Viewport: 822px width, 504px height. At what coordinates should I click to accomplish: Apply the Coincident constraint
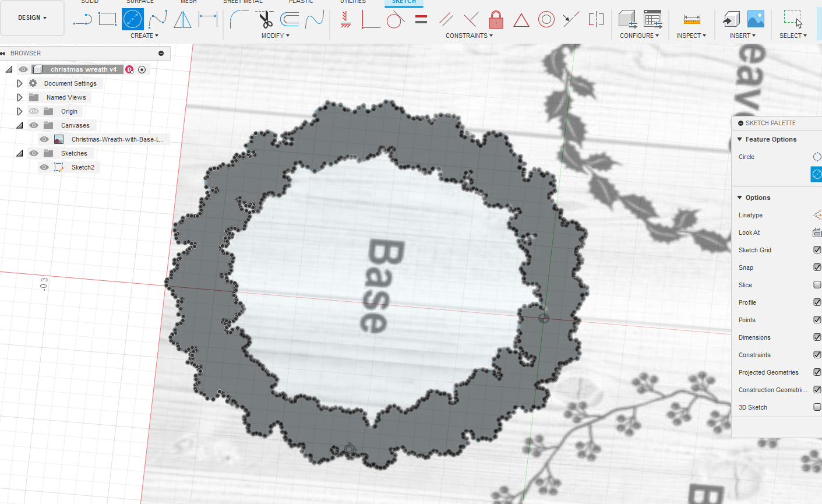[371, 19]
